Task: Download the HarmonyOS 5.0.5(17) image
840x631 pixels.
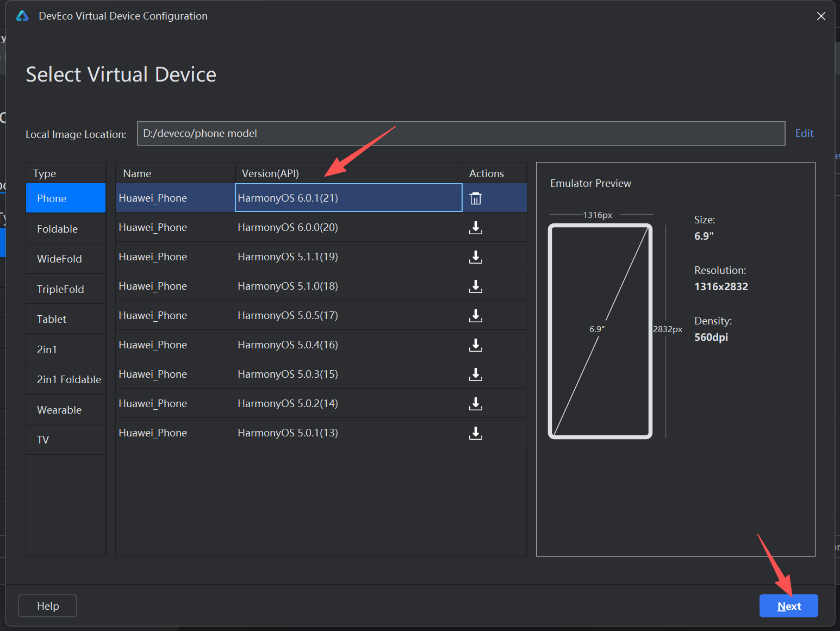Action: 476,316
